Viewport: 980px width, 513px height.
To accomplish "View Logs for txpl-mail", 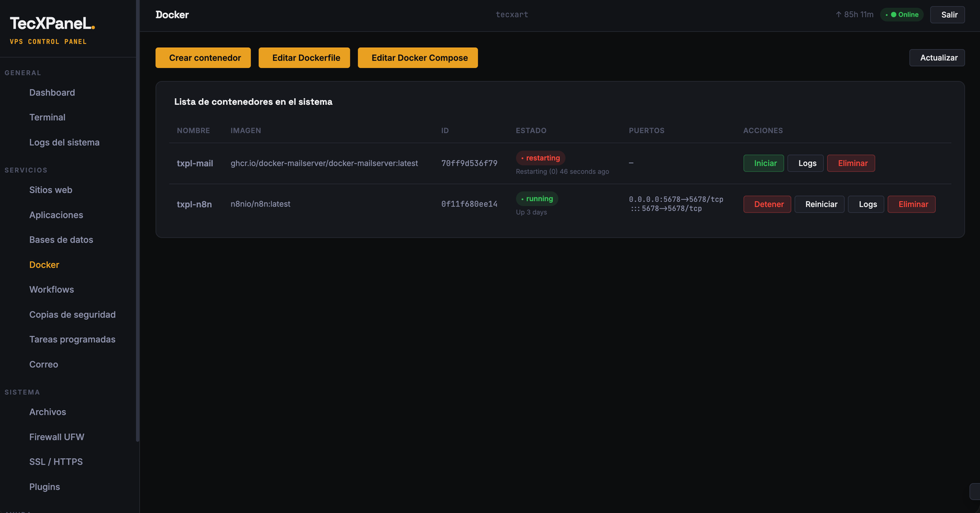I will [805, 163].
